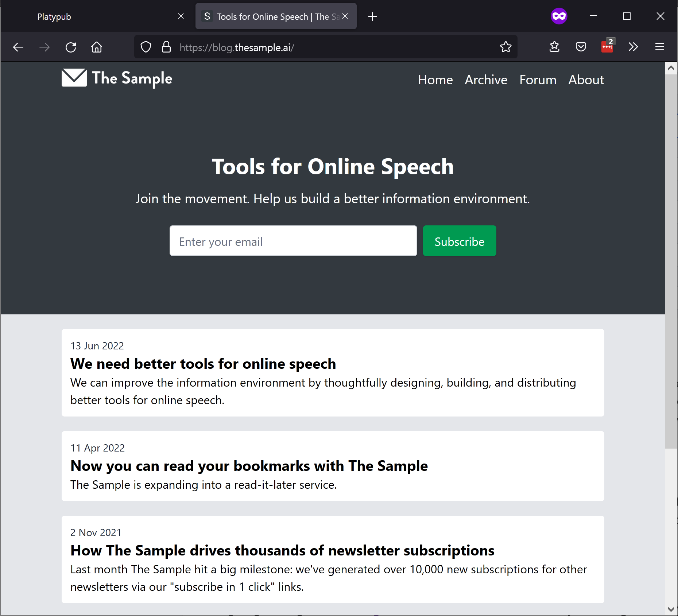Open the Firefox application menu

[x=660, y=47]
